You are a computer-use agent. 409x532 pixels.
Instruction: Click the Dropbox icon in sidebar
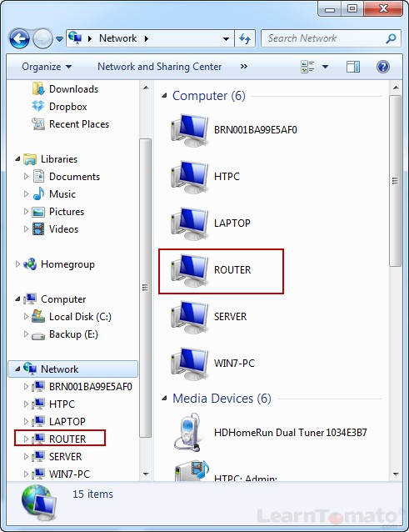38,106
